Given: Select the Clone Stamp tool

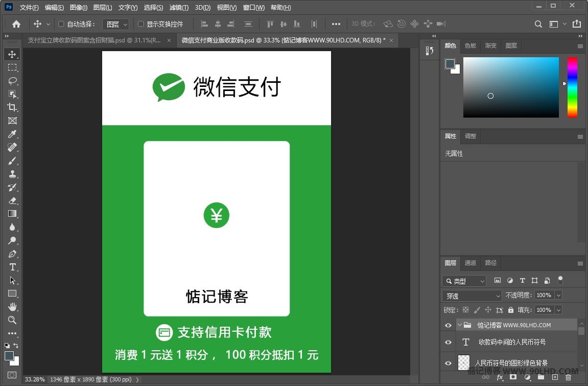Looking at the screenshot, I should pos(12,174).
